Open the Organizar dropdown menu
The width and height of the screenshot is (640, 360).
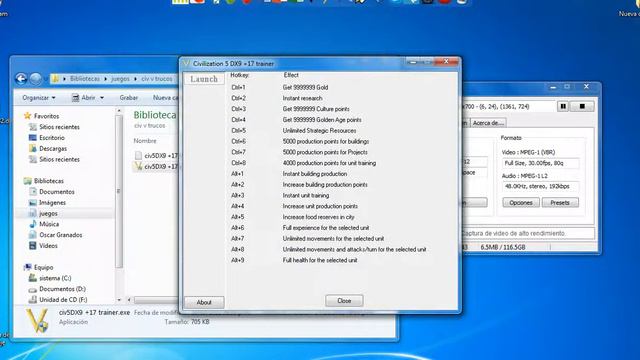[x=39, y=98]
